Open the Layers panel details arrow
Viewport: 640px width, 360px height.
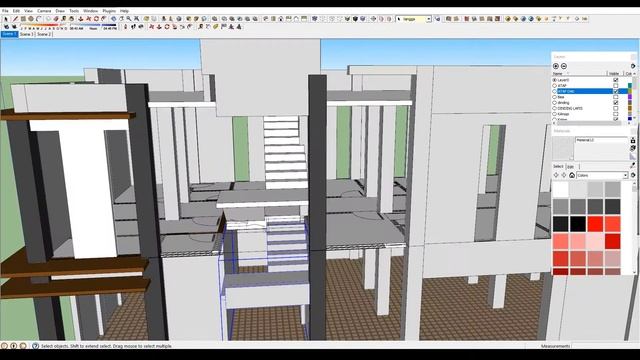pos(633,66)
